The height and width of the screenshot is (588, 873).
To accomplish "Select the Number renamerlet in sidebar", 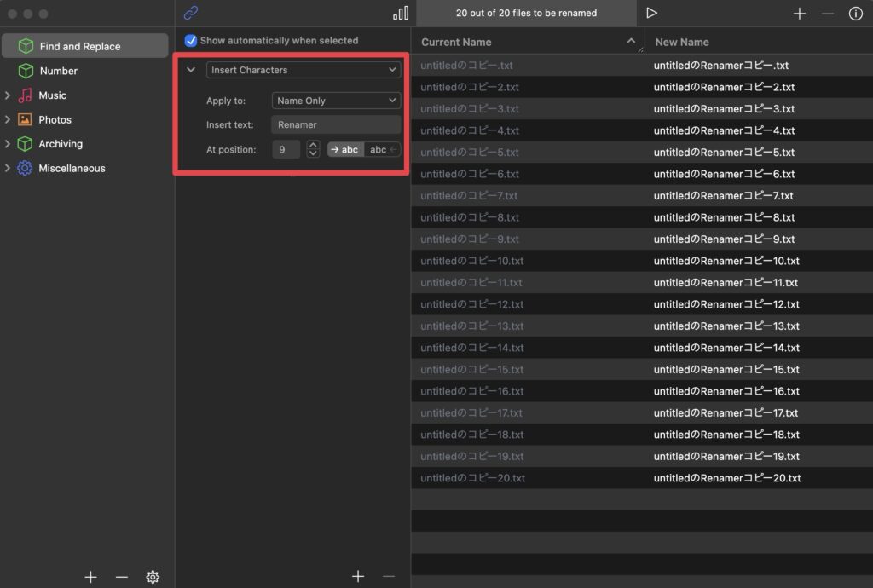I will pyautogui.click(x=58, y=71).
